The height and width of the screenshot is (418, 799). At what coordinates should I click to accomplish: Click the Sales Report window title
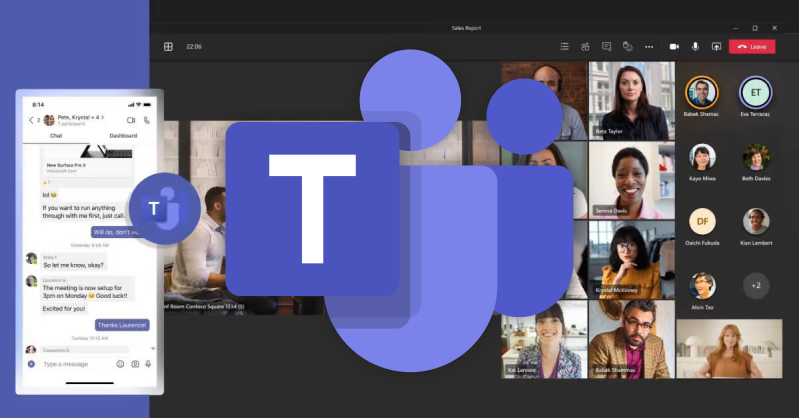pos(466,28)
